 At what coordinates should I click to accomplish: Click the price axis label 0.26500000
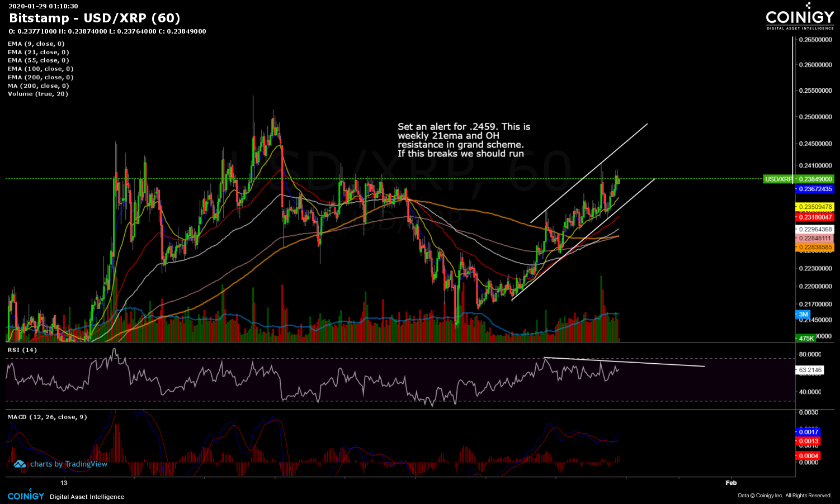click(x=815, y=40)
